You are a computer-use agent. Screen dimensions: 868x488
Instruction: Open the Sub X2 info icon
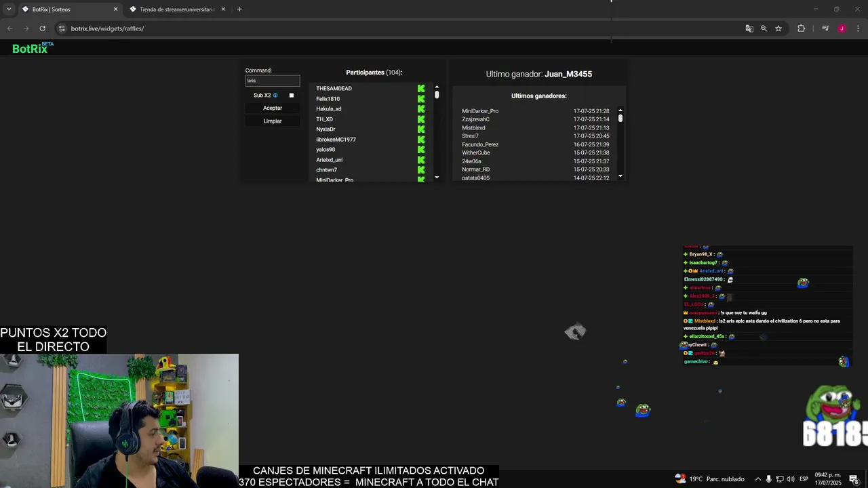pyautogui.click(x=275, y=96)
